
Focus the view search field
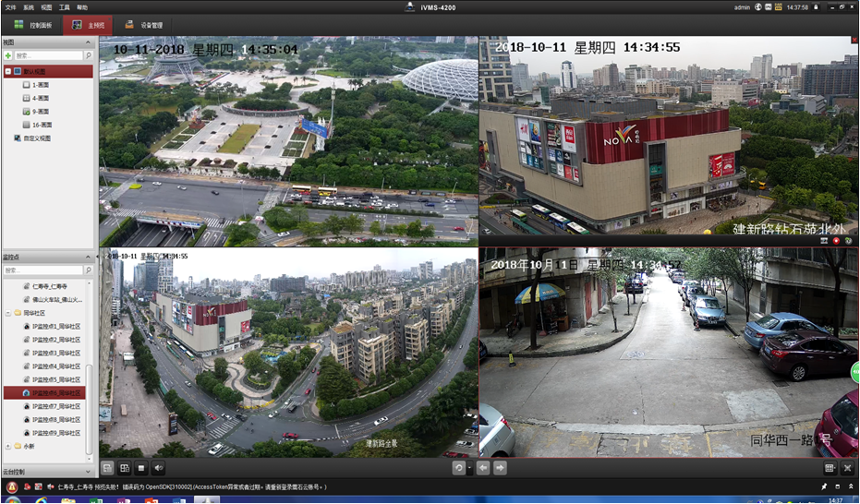(48, 56)
